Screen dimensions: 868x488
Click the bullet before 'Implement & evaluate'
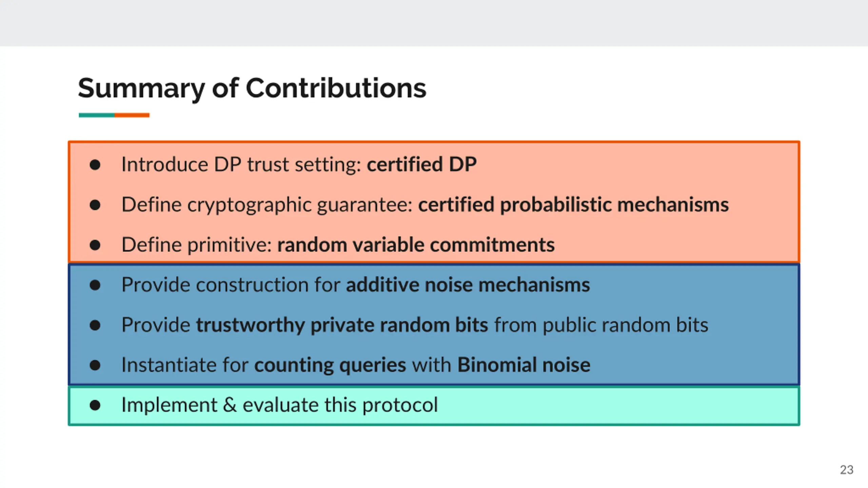(x=95, y=405)
